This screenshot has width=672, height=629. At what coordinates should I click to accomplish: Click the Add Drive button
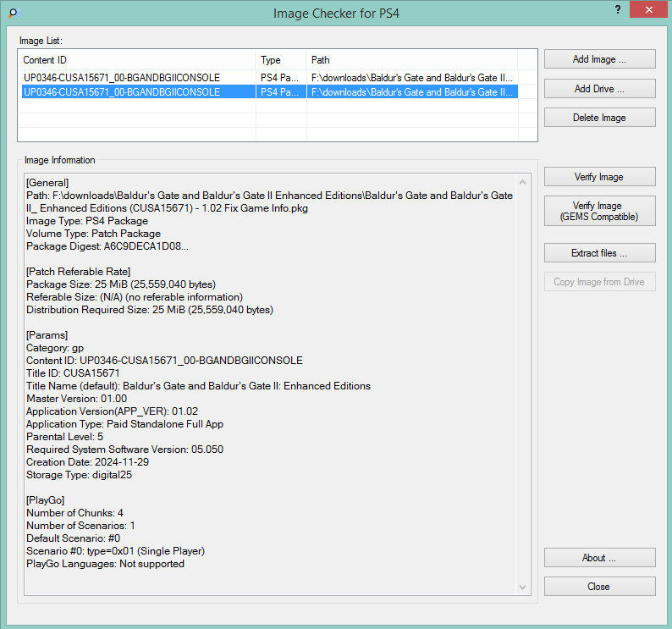point(599,89)
